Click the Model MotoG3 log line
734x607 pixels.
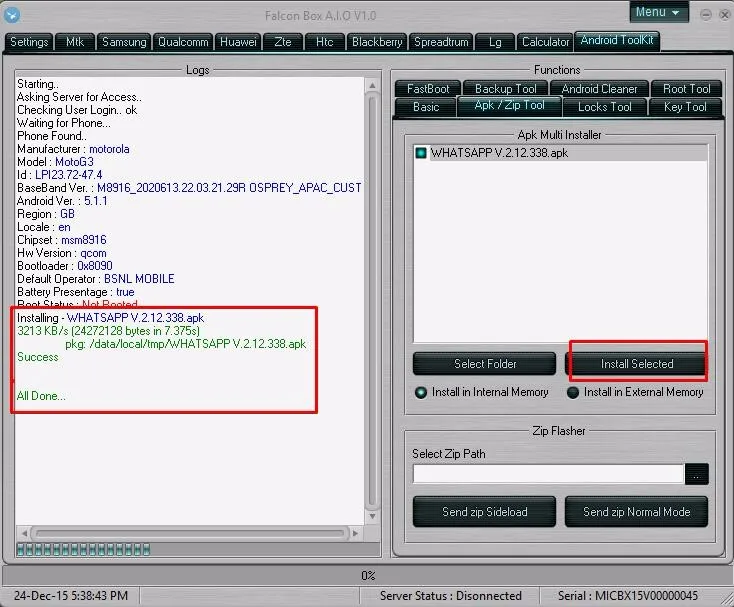(x=55, y=162)
